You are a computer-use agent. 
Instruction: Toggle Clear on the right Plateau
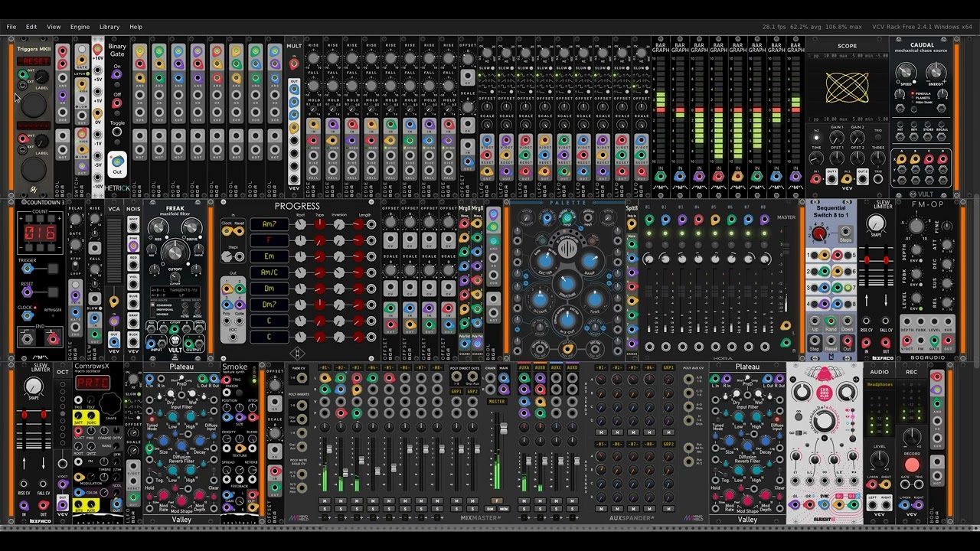point(779,470)
